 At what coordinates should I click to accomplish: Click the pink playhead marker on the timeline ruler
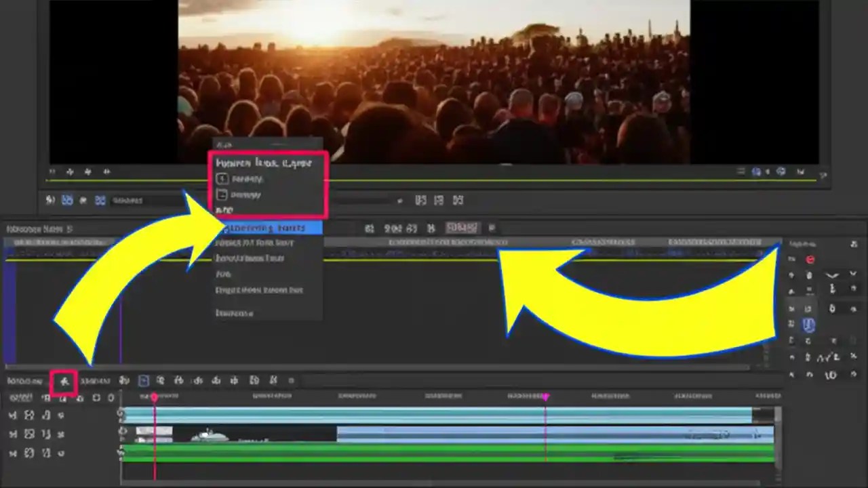click(x=155, y=397)
